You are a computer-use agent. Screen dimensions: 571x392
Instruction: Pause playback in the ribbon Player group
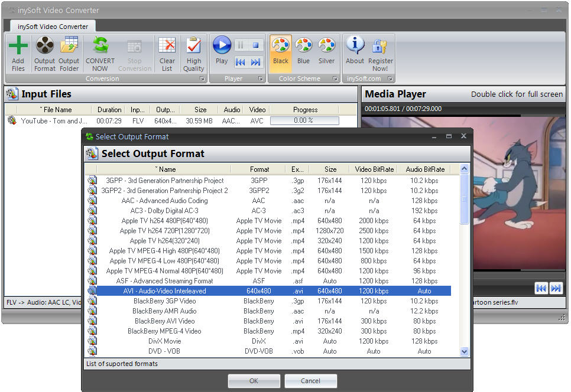click(241, 45)
